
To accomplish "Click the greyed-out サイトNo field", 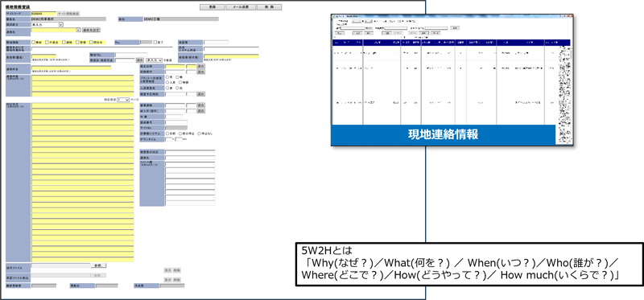I will click(x=176, y=128).
